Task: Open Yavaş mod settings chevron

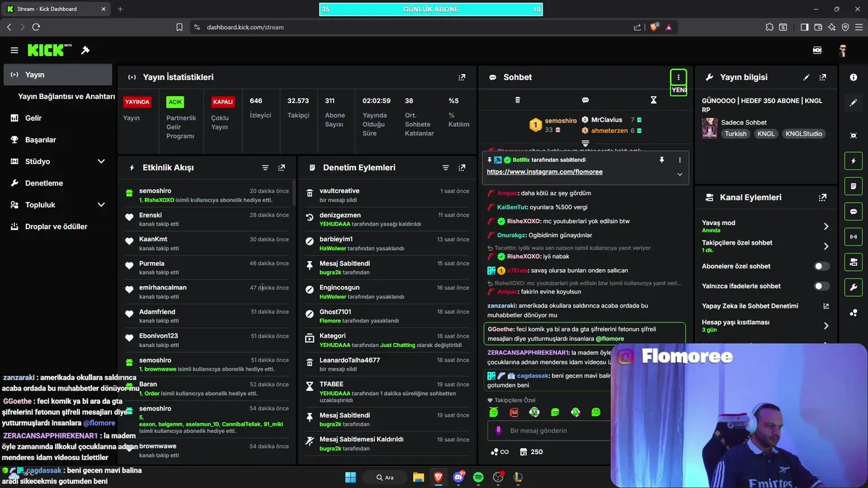Action: click(826, 226)
